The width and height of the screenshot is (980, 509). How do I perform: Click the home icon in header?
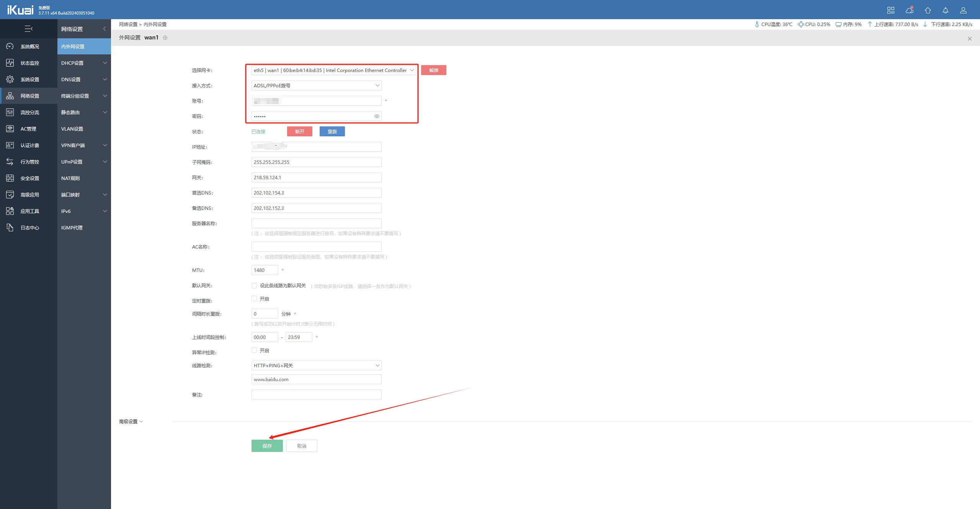click(928, 10)
